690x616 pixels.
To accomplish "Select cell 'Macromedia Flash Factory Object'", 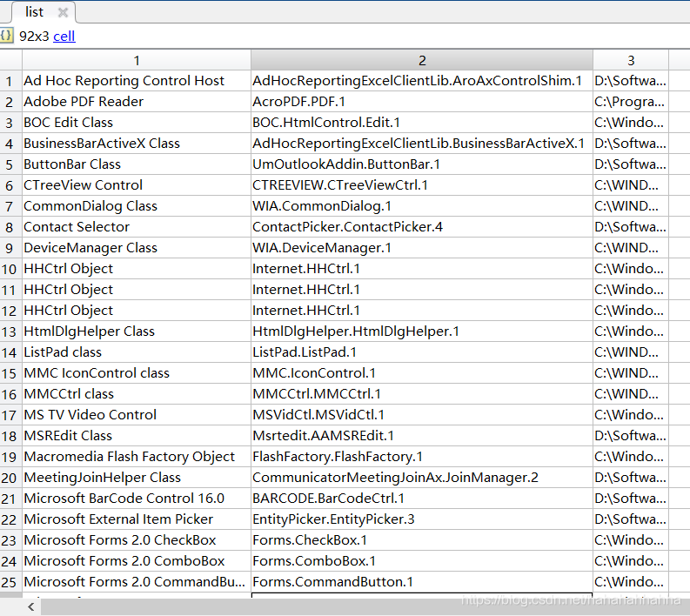I will click(137, 457).
